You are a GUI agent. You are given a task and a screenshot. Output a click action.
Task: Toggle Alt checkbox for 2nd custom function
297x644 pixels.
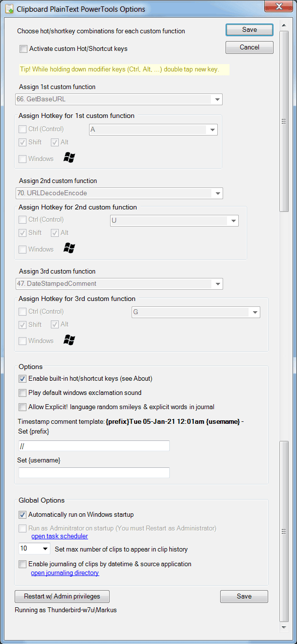(55, 233)
